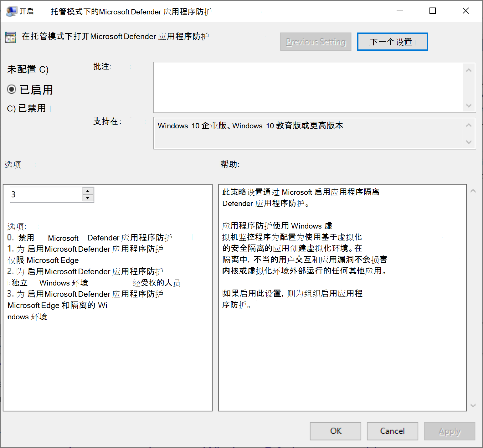
Task: Click the Previous Setting button
Action: coord(316,42)
